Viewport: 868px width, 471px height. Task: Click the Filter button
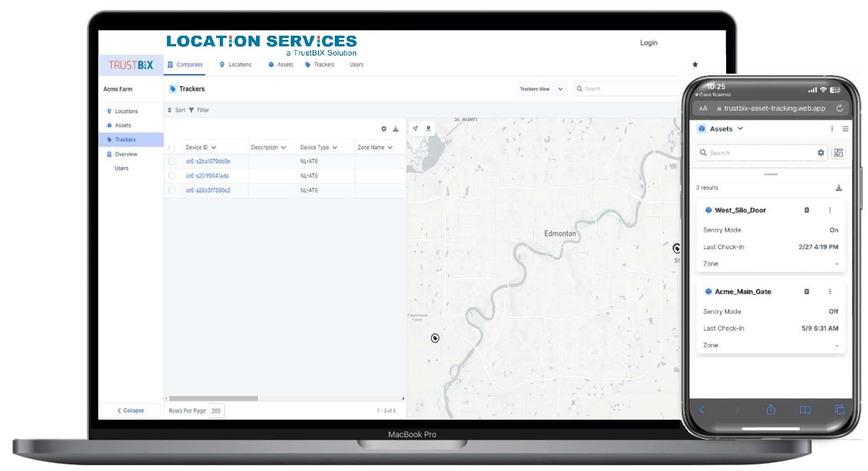click(198, 110)
